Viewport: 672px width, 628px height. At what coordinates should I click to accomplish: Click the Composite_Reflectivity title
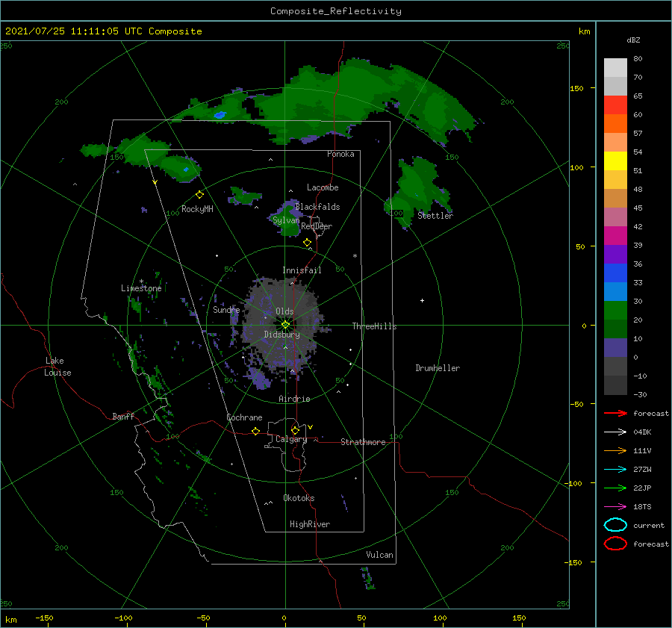pos(335,11)
